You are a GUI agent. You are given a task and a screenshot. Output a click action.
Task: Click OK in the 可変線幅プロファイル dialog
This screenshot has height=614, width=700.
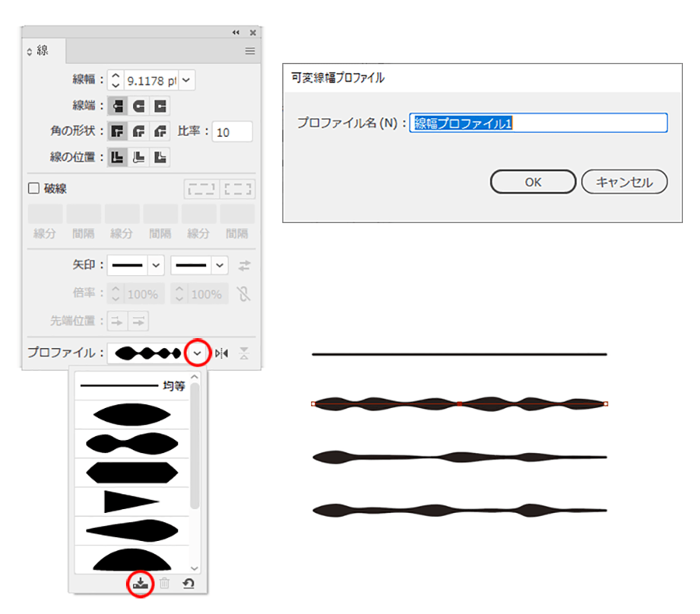click(x=533, y=182)
